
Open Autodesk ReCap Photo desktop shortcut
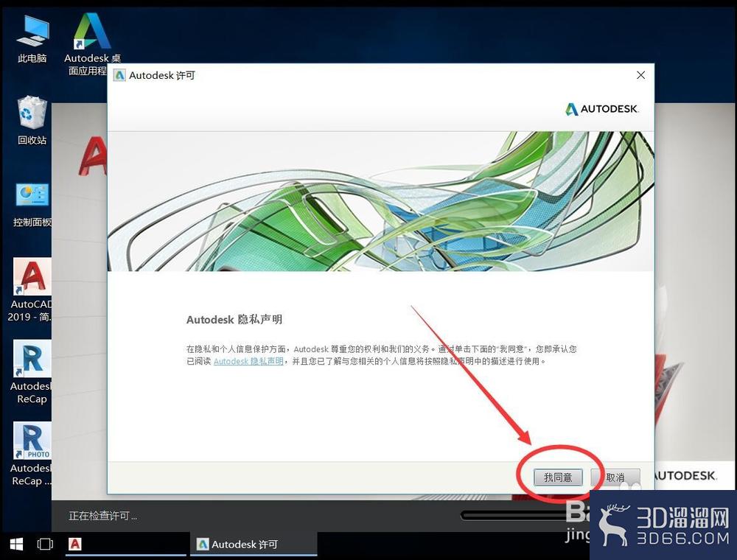pos(31,454)
